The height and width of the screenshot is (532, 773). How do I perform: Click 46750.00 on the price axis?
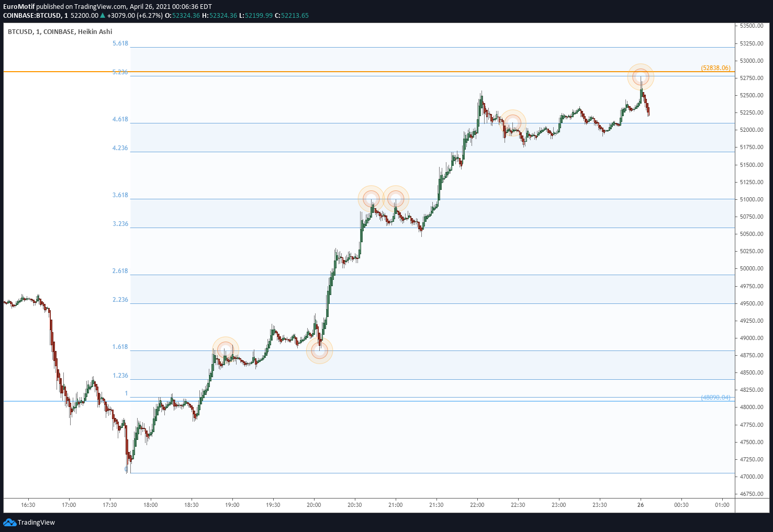pyautogui.click(x=751, y=494)
